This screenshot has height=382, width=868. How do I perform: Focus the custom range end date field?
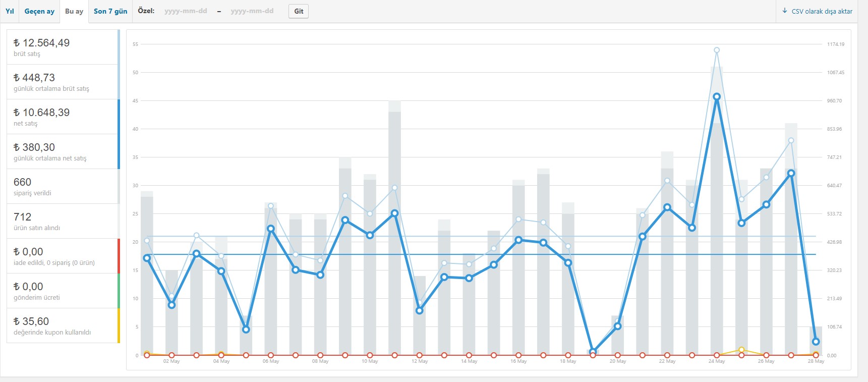(253, 11)
